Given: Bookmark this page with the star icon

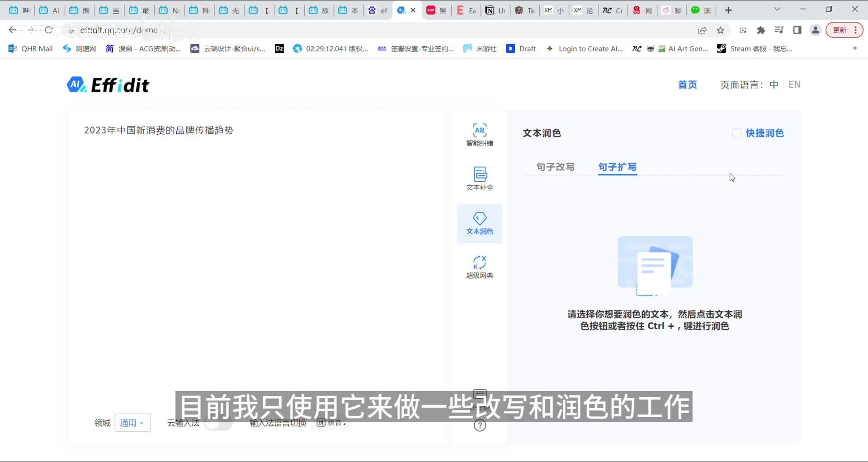Looking at the screenshot, I should click(721, 30).
